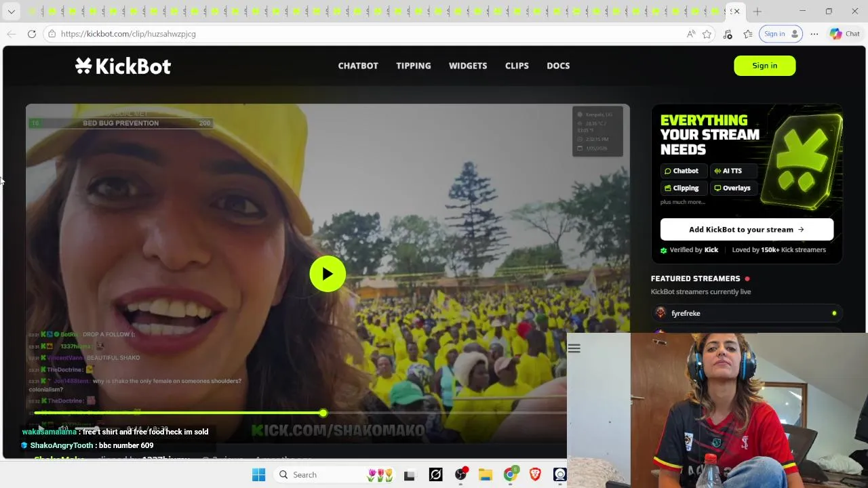Open the CLIPS menu item
Image resolution: width=868 pixels, height=488 pixels.
click(x=517, y=66)
